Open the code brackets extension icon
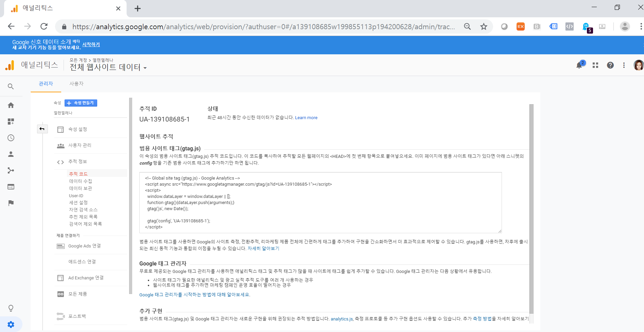Viewport: 644px width, 332px height. click(570, 26)
